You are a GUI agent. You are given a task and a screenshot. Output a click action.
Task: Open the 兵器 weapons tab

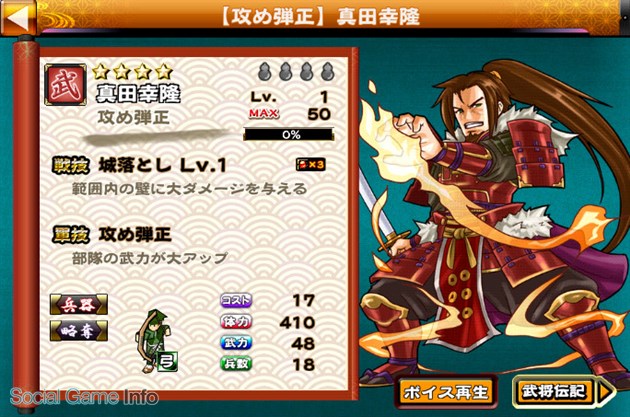(x=79, y=305)
